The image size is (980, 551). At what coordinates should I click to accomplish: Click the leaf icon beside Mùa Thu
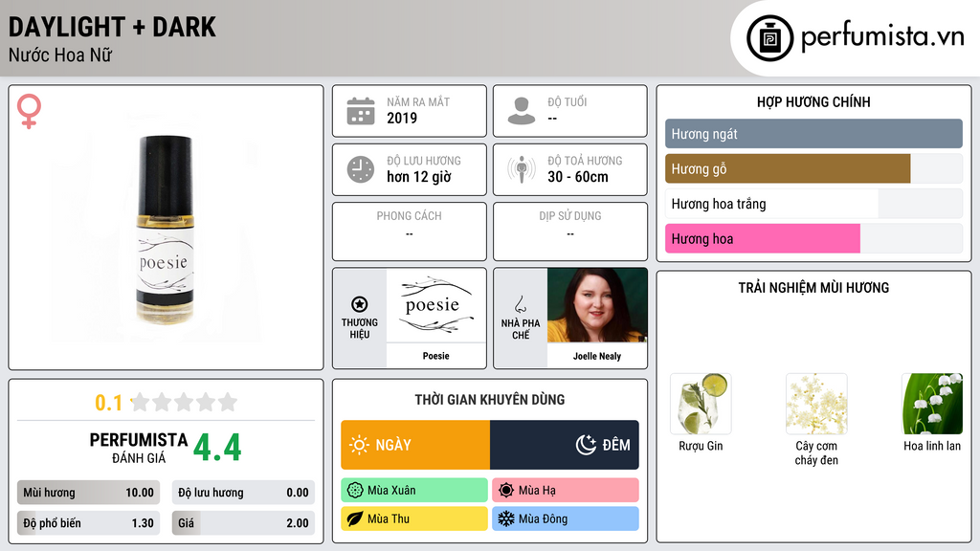[x=354, y=518]
